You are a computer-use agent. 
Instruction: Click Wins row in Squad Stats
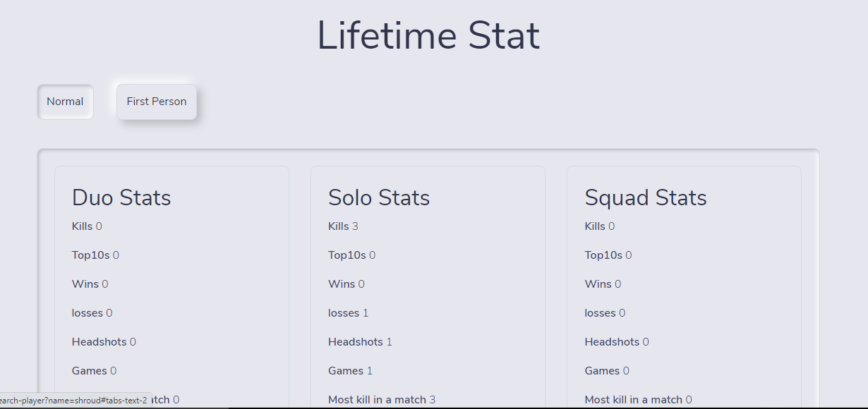click(x=603, y=284)
